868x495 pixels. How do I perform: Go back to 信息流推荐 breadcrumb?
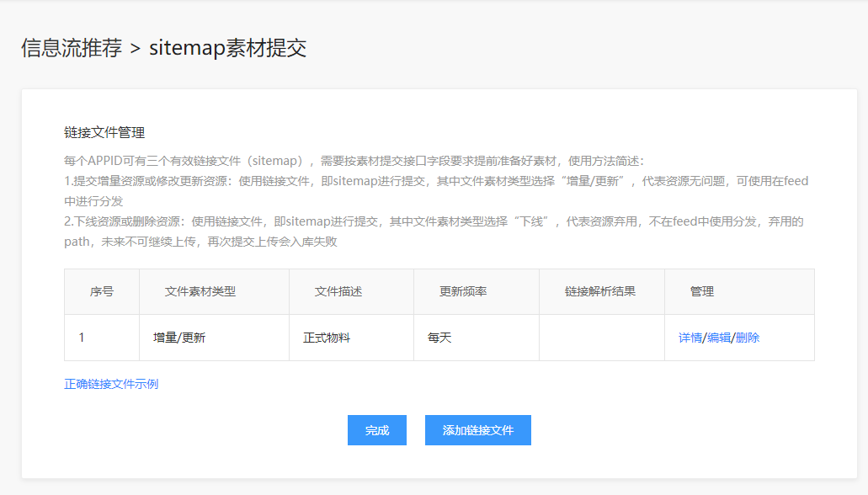click(x=72, y=48)
